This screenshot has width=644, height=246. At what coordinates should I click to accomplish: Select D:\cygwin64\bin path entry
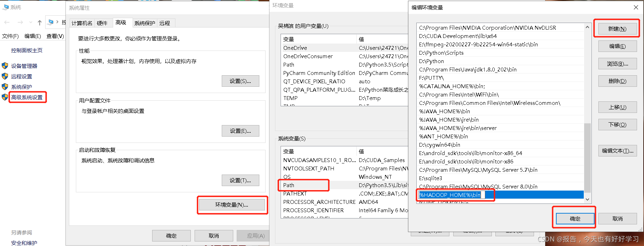coord(500,145)
